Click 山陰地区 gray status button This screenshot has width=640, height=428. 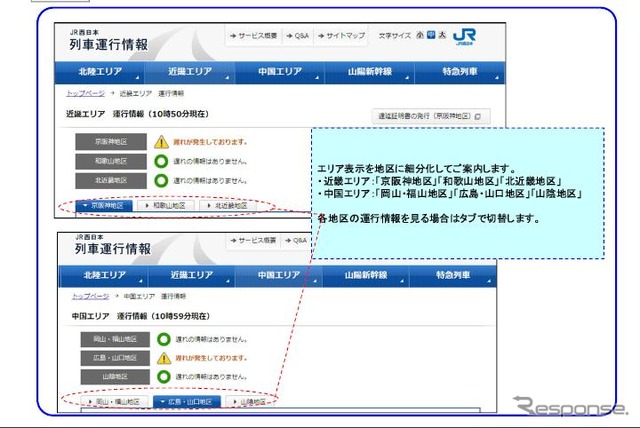(x=115, y=377)
